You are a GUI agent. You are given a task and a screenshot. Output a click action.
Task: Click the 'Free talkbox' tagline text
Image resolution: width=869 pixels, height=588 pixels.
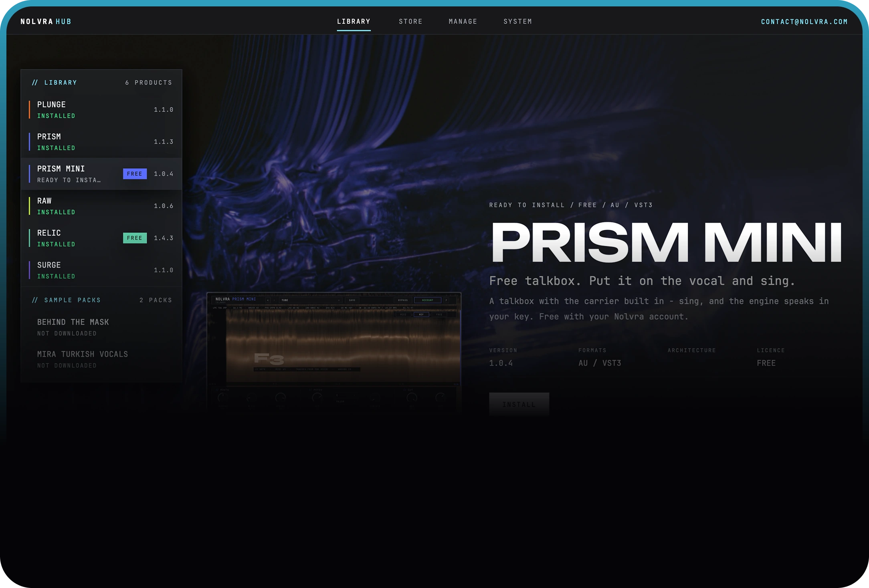(642, 281)
